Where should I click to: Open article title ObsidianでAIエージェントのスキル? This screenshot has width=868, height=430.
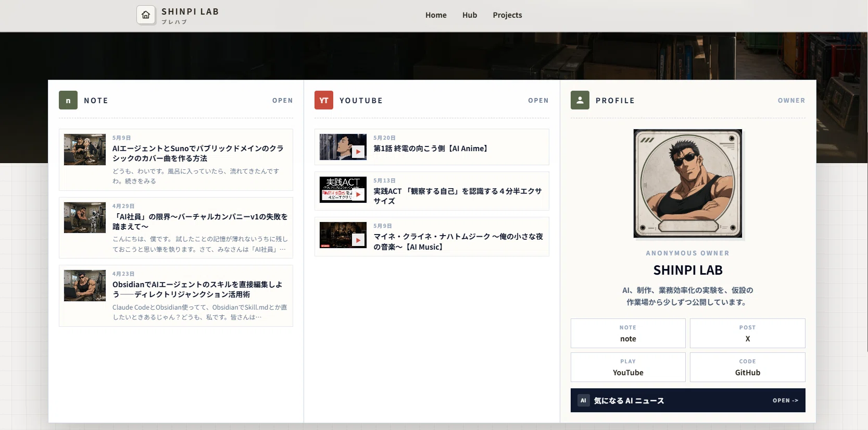coord(197,289)
